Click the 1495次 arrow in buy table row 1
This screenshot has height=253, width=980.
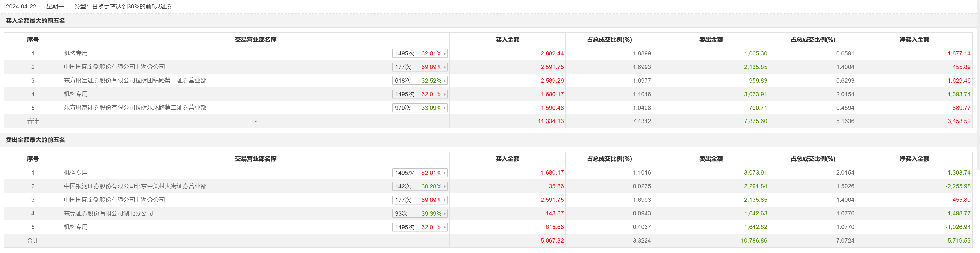[444, 54]
